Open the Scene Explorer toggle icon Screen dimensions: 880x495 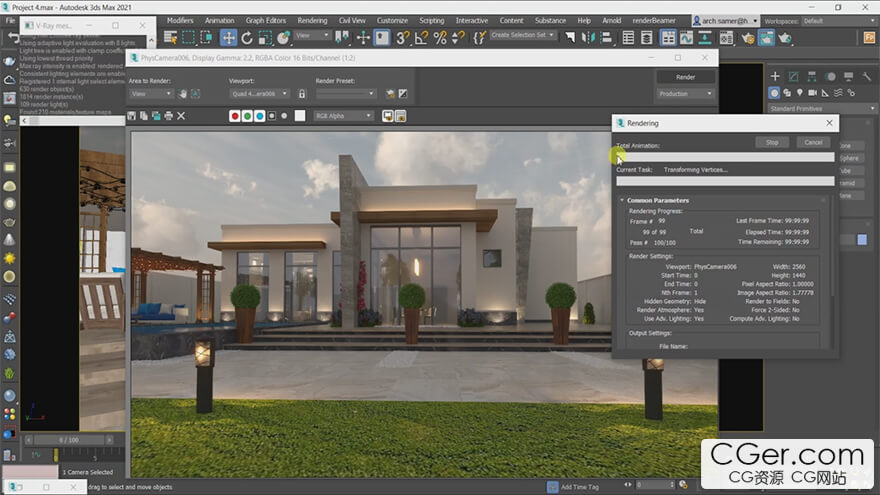click(629, 38)
